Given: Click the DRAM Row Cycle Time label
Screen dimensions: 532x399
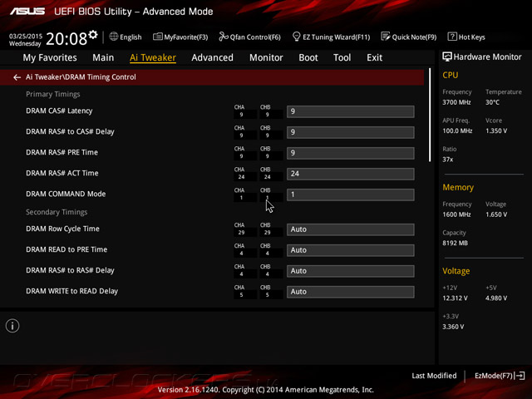Looking at the screenshot, I should click(x=63, y=229).
